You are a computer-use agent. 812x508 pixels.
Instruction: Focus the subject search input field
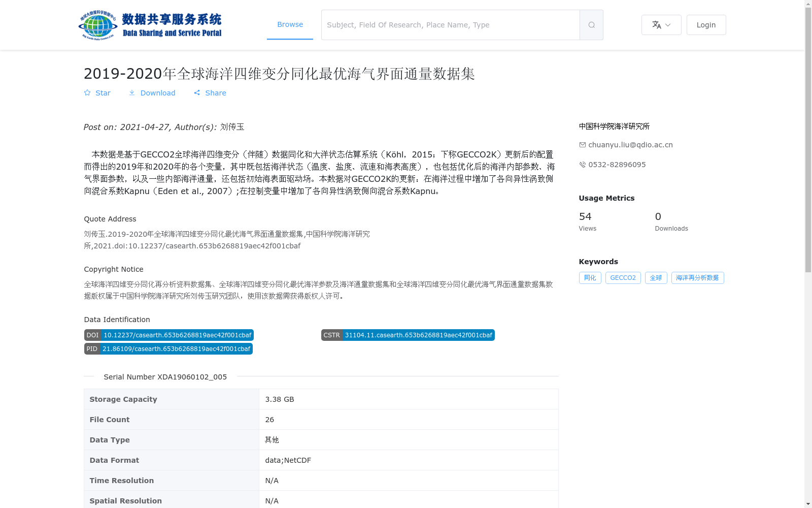tap(451, 25)
